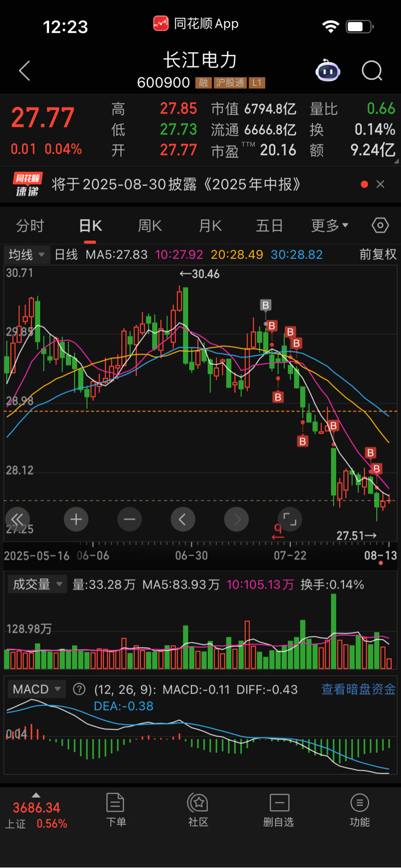The height and width of the screenshot is (868, 401).
Task: Tap stock code 600900
Action: [163, 82]
